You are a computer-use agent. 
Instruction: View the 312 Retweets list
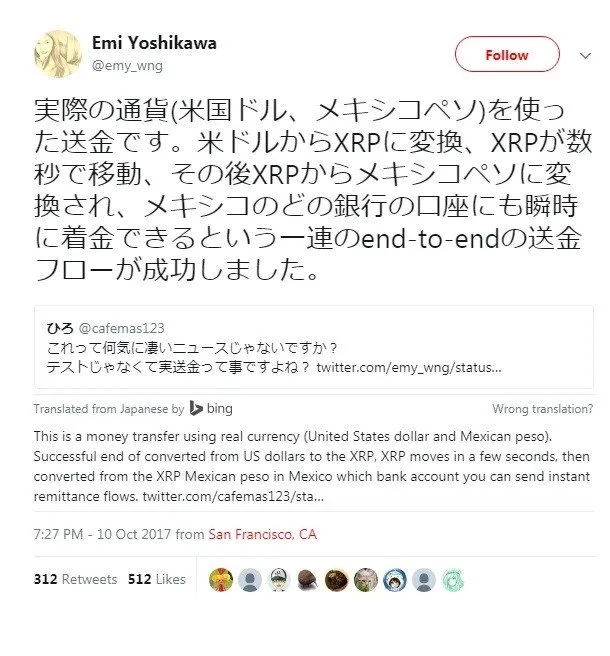pyautogui.click(x=75, y=579)
